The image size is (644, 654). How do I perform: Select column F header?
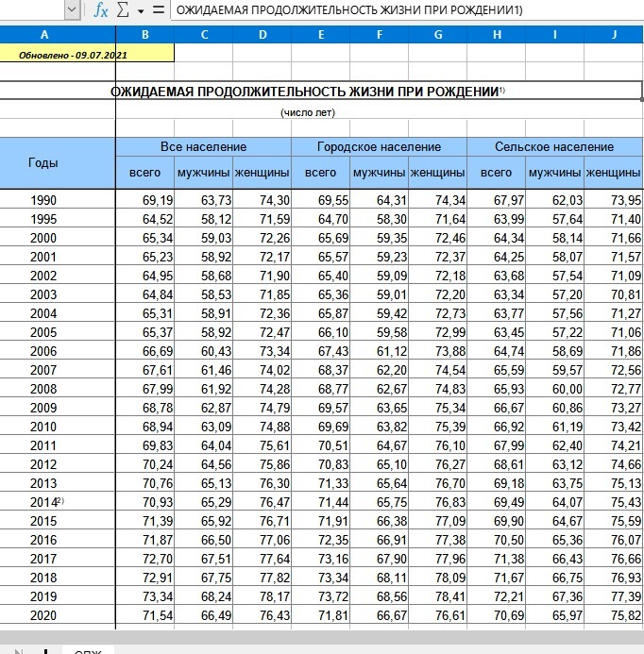[x=379, y=34]
